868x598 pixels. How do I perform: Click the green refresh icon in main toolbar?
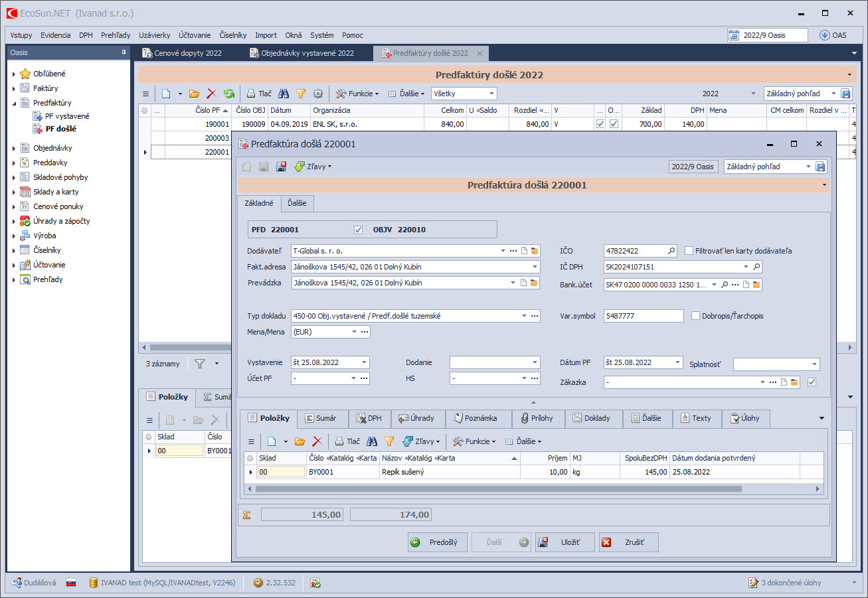[x=229, y=94]
